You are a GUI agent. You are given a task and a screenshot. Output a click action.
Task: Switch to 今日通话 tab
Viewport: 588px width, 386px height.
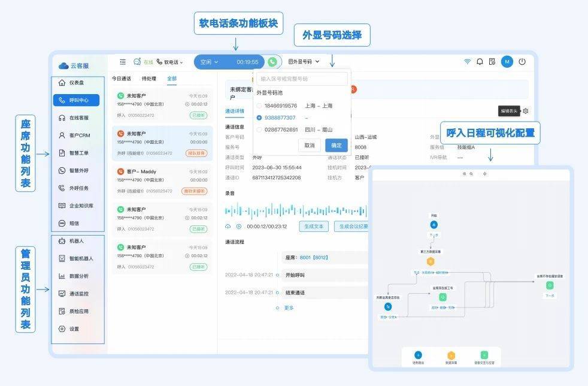pyautogui.click(x=121, y=79)
